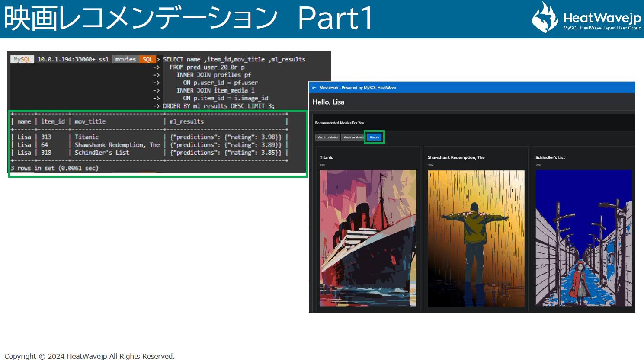Select the Titanic card title in MovieHub
Screen dimensions: 644x361
(x=327, y=157)
